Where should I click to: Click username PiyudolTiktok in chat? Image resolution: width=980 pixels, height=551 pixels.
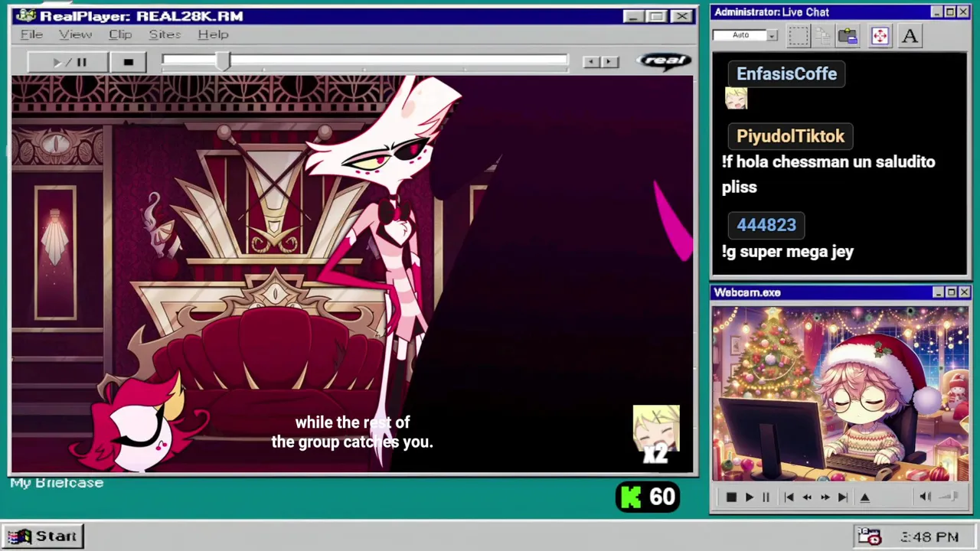[x=790, y=136]
